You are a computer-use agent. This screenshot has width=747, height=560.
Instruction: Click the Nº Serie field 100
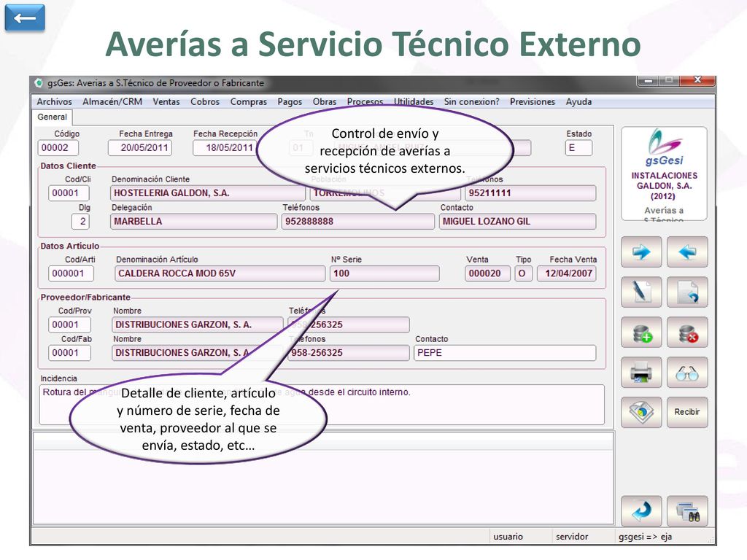pos(384,273)
